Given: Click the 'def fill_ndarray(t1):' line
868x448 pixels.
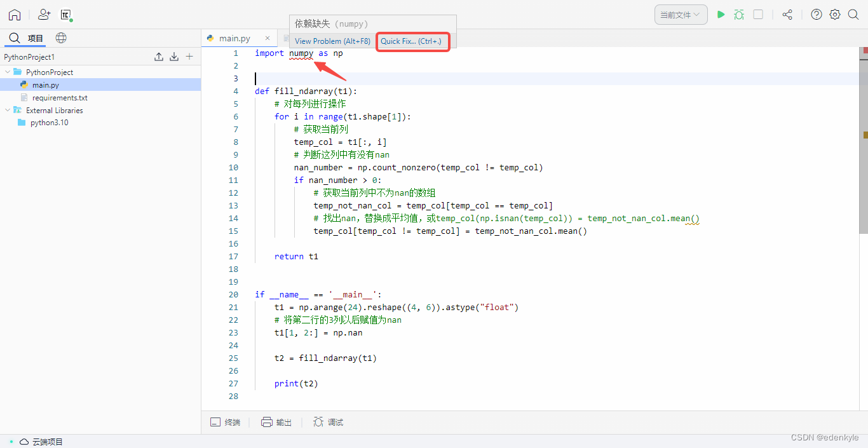Looking at the screenshot, I should point(306,91).
